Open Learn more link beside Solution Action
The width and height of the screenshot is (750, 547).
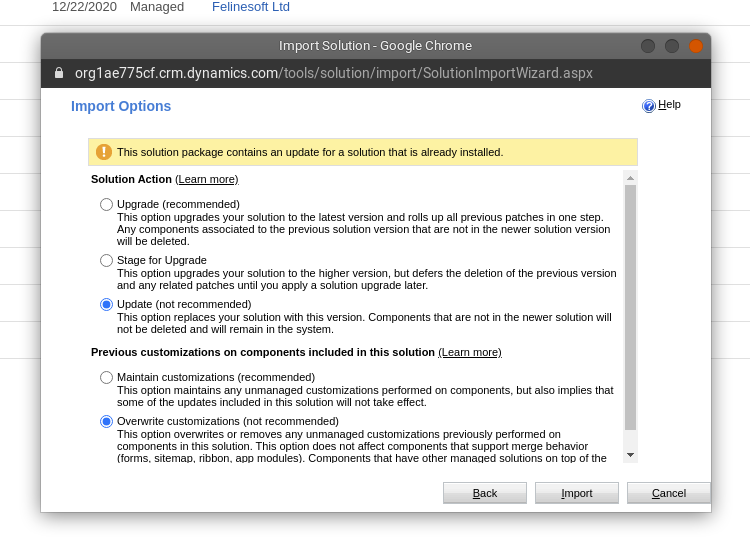tap(207, 179)
